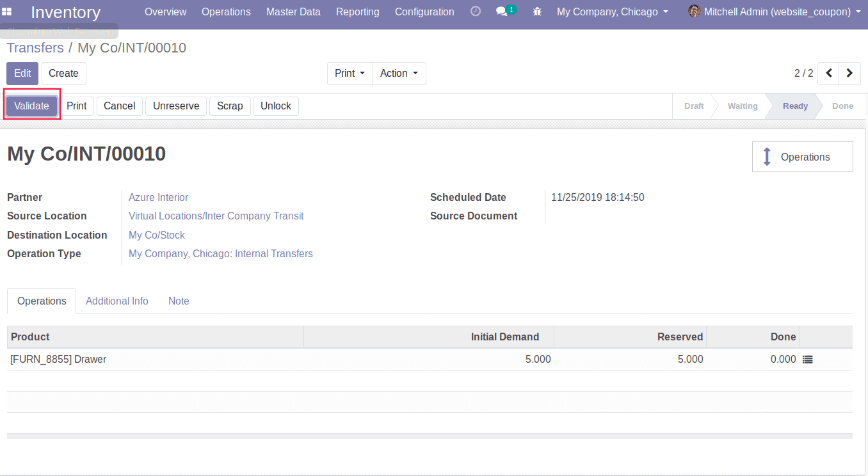Click the Validate button
Screen dimensions: 868x476
[x=31, y=106]
